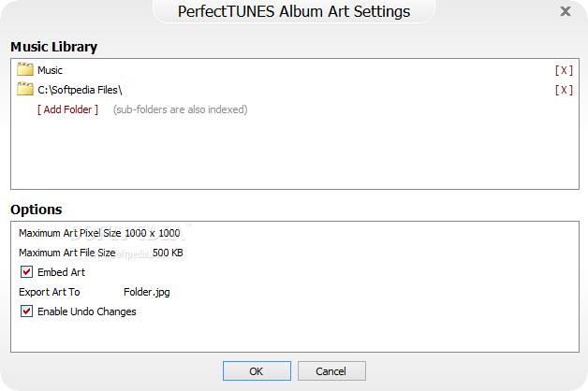
Task: Select the Music library entry text
Action: coord(50,70)
